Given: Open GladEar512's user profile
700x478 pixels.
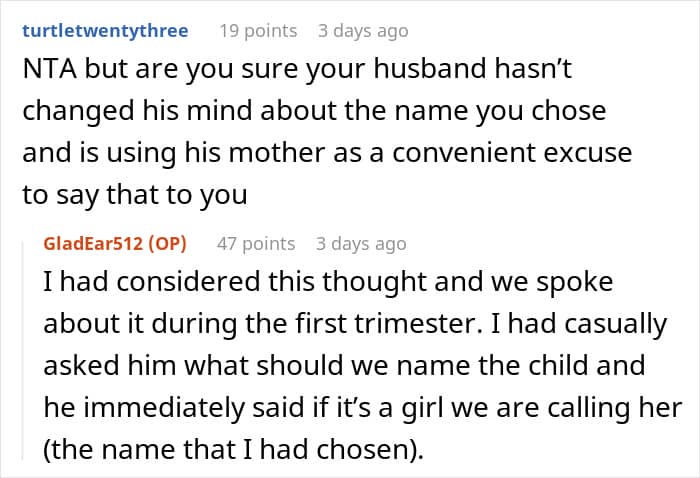Looking at the screenshot, I should 93,244.
